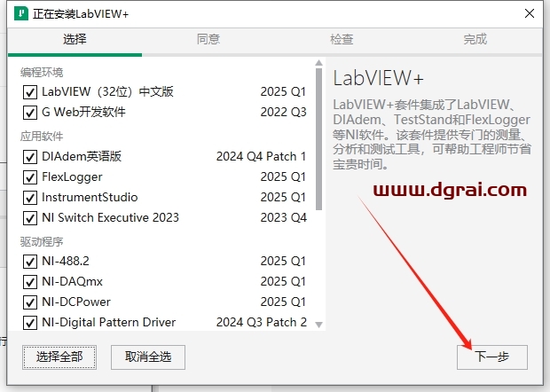Select the FlexLogger row label
This screenshot has height=392, width=550.
click(72, 176)
